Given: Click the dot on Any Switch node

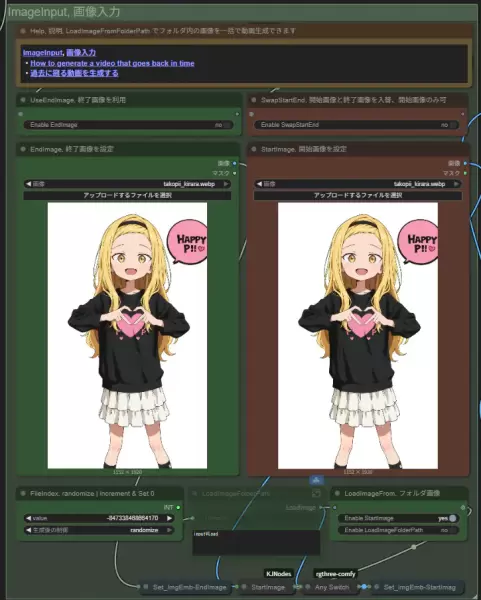Looking at the screenshot, I should tap(308, 587).
